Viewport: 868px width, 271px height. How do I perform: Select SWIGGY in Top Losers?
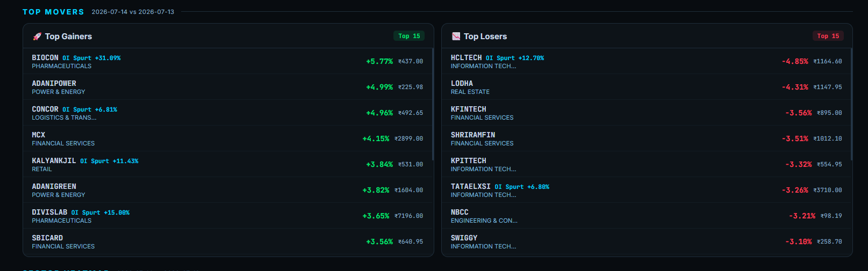pos(464,238)
